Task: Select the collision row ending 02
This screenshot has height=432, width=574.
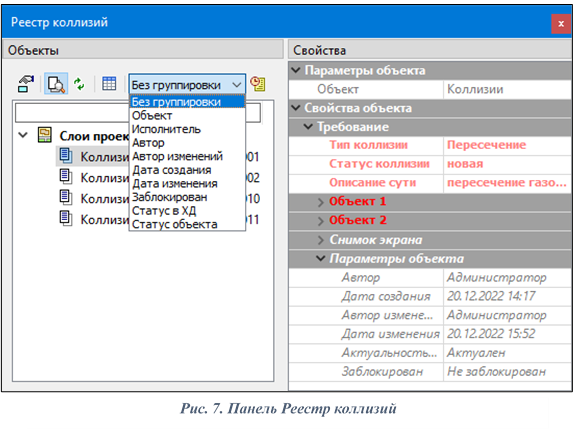Action: [x=159, y=178]
